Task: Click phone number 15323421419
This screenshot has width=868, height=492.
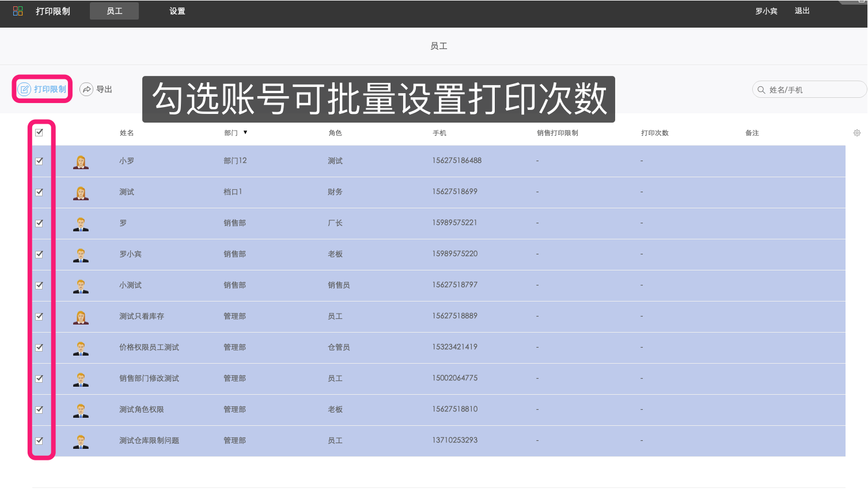Action: click(x=454, y=347)
